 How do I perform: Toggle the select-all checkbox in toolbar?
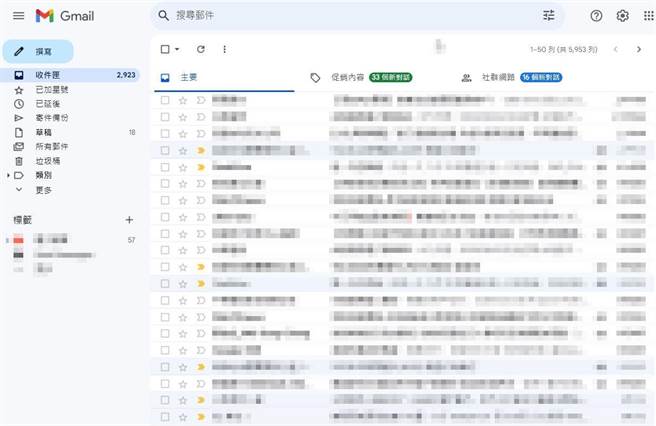(x=165, y=49)
